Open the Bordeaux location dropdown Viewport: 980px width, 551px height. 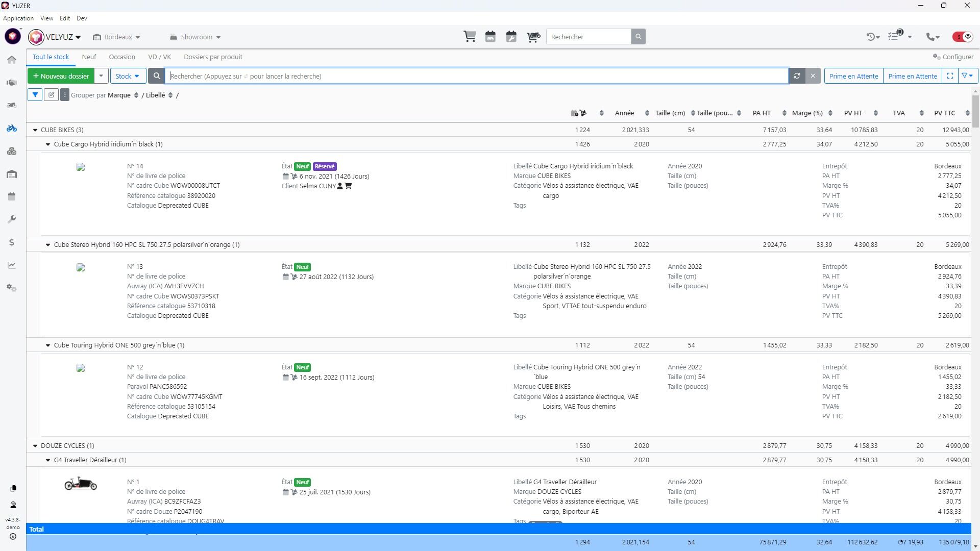click(x=117, y=37)
